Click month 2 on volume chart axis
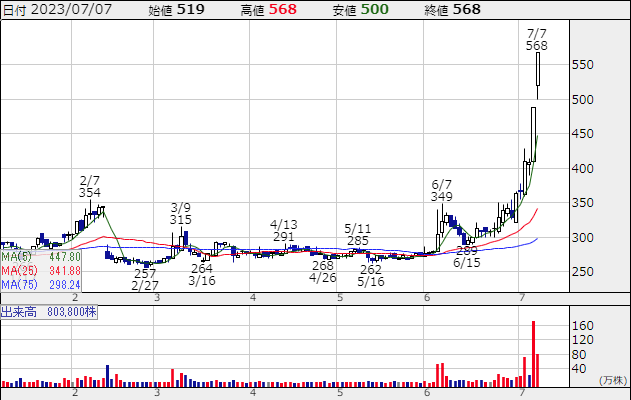The image size is (631, 400). 75,392
